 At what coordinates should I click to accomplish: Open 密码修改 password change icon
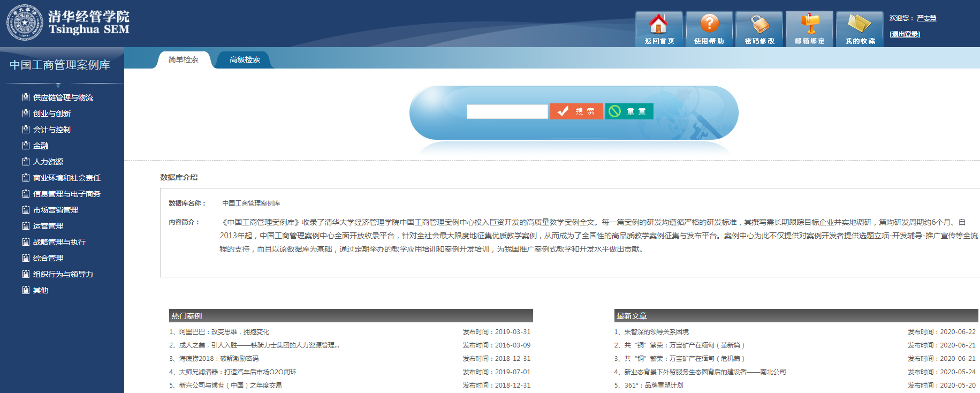click(759, 29)
